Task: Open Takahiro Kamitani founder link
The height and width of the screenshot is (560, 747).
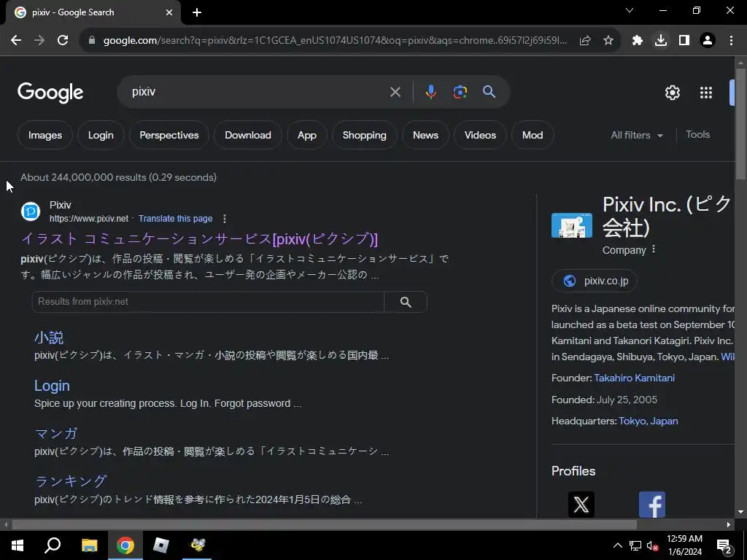Action: tap(634, 378)
